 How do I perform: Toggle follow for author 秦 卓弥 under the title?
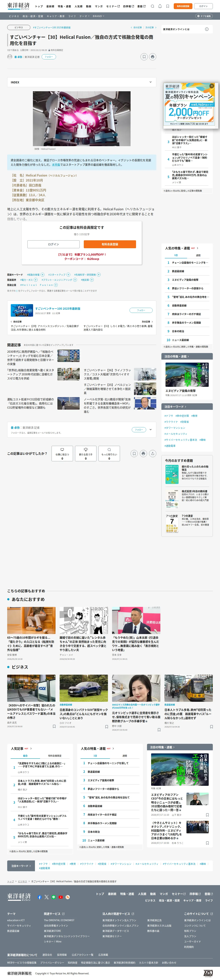coord(48,57)
